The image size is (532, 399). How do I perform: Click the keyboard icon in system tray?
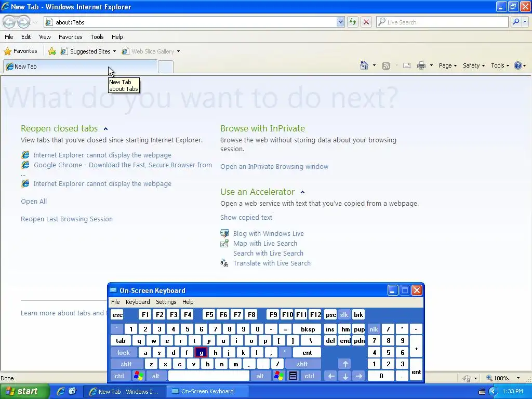click(x=482, y=392)
